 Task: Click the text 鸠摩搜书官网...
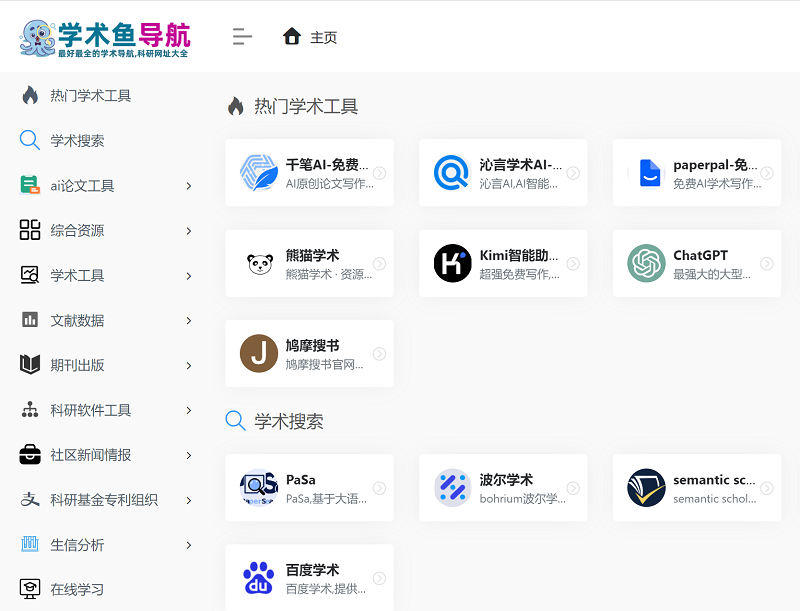[x=324, y=364]
